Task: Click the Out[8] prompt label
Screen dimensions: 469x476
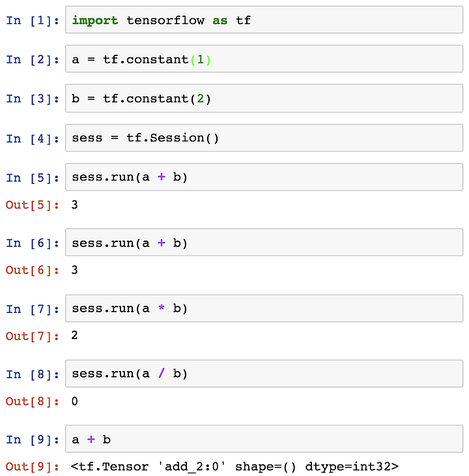Action: pos(33,402)
